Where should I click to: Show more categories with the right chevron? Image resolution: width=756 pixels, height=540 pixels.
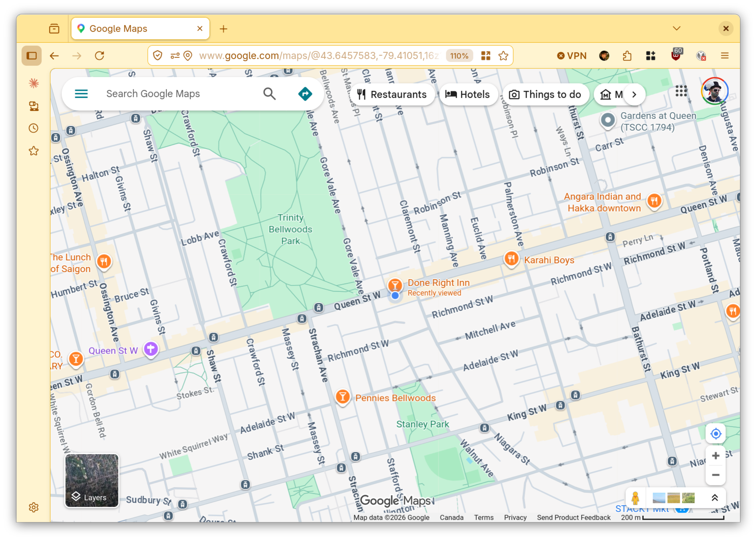tap(634, 94)
